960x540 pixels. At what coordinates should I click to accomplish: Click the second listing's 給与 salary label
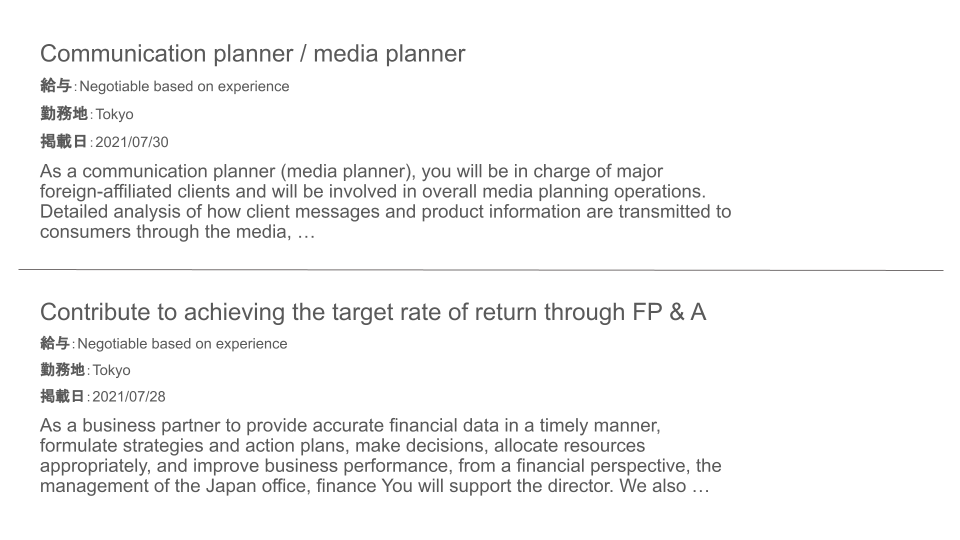click(x=55, y=343)
